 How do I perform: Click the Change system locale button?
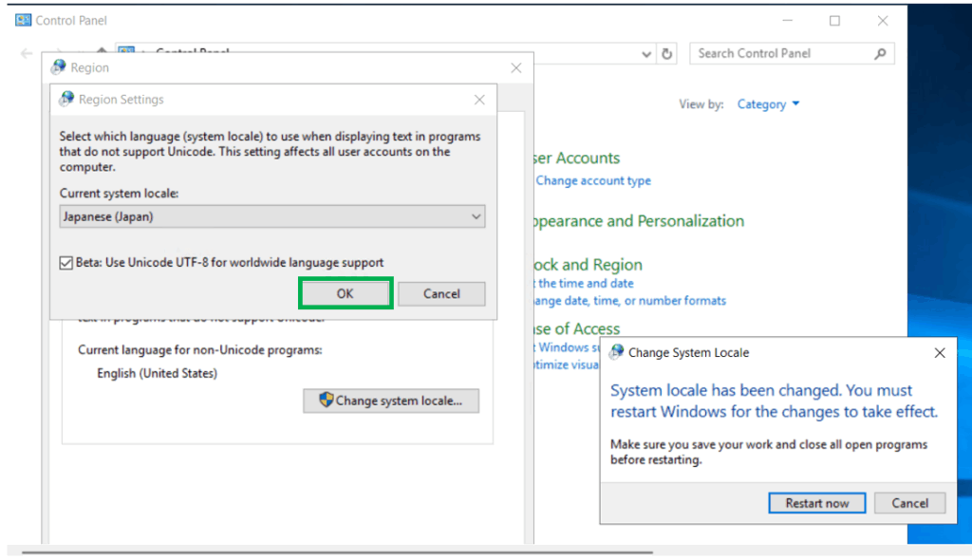(391, 401)
